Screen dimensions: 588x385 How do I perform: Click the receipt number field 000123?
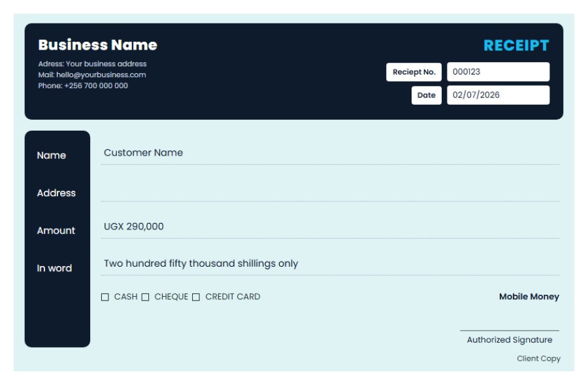[498, 72]
